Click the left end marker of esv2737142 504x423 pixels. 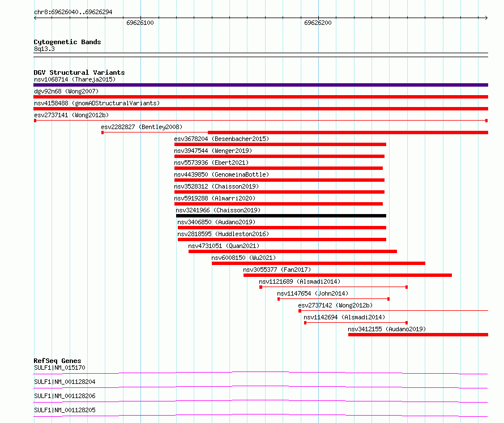pyautogui.click(x=300, y=311)
